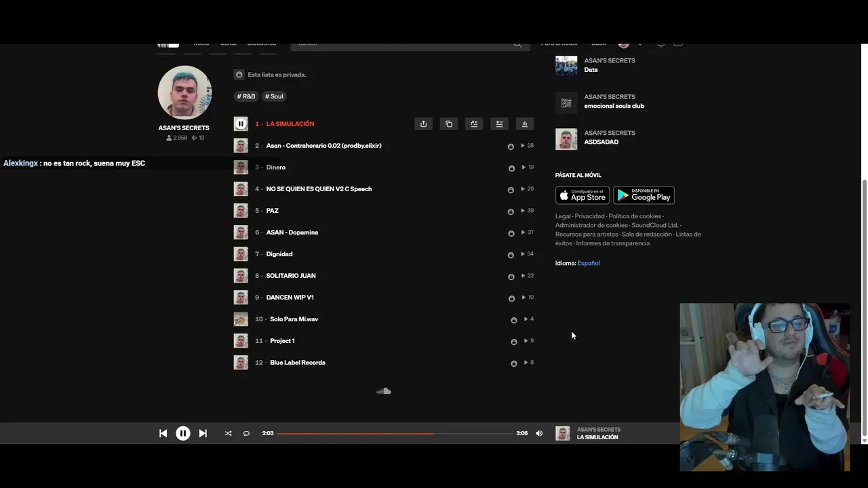The image size is (868, 488).
Task: Click the page vertical scrollbar
Action: pos(864,308)
